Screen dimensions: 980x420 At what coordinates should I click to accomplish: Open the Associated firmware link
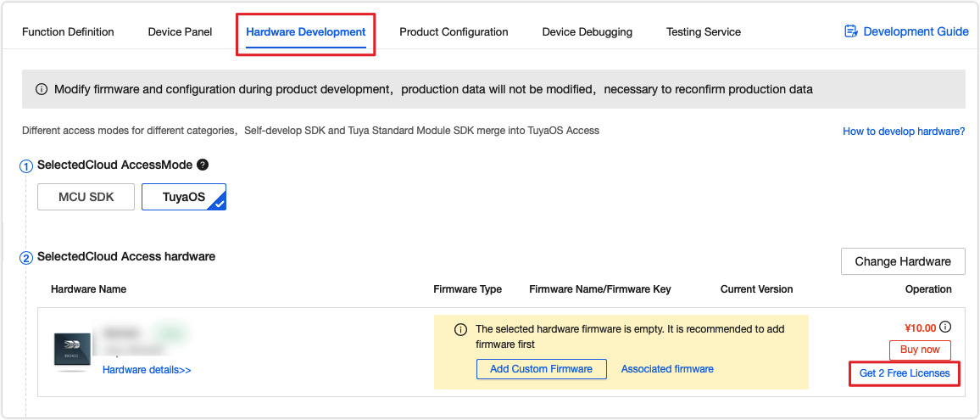click(x=667, y=369)
